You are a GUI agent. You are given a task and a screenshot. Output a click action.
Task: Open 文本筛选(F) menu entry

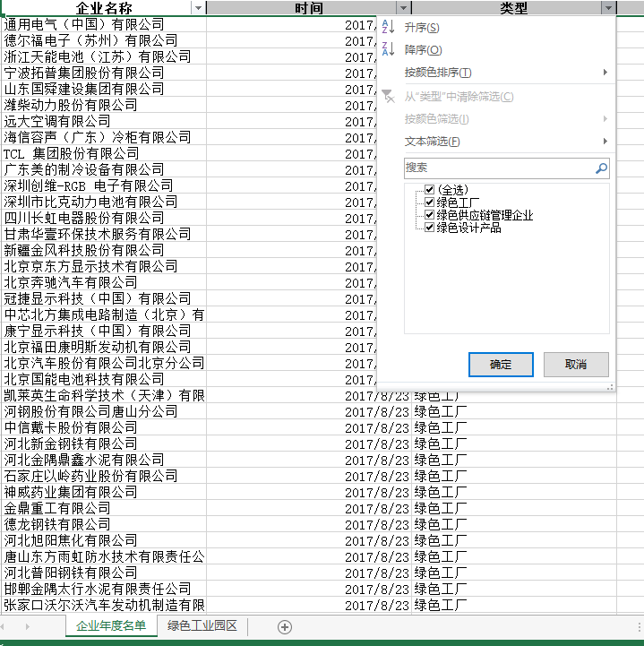432,142
